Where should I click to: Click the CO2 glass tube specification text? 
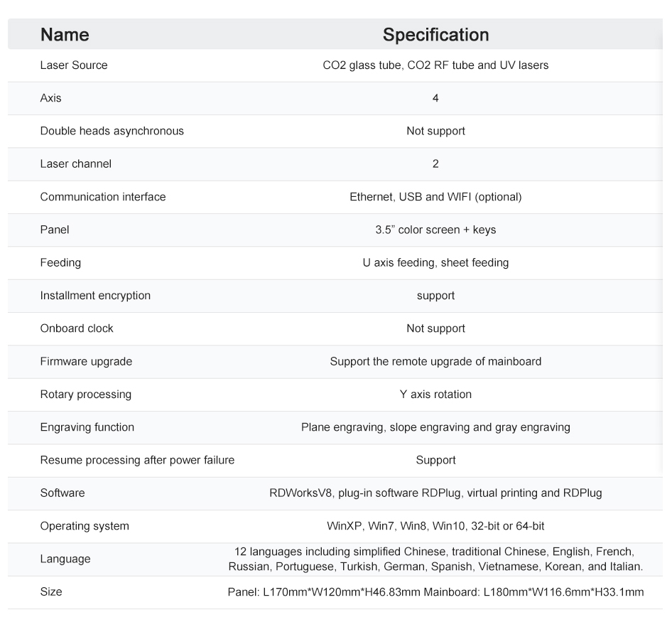click(435, 65)
